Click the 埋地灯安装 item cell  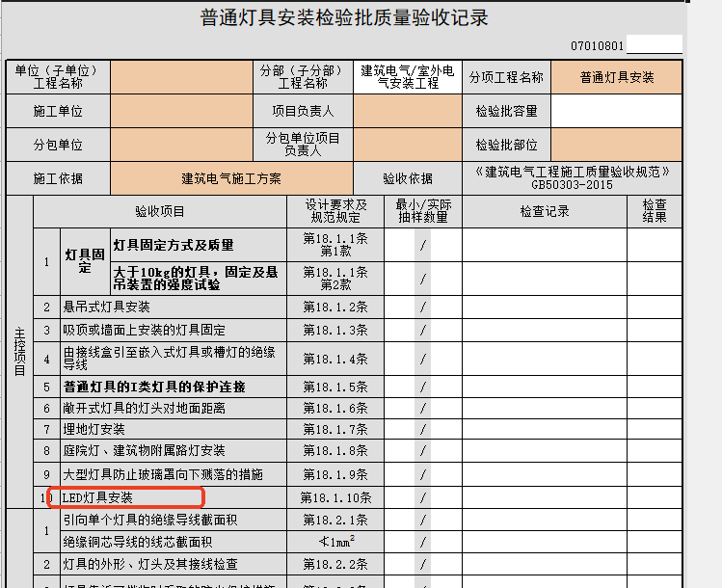pos(174,429)
